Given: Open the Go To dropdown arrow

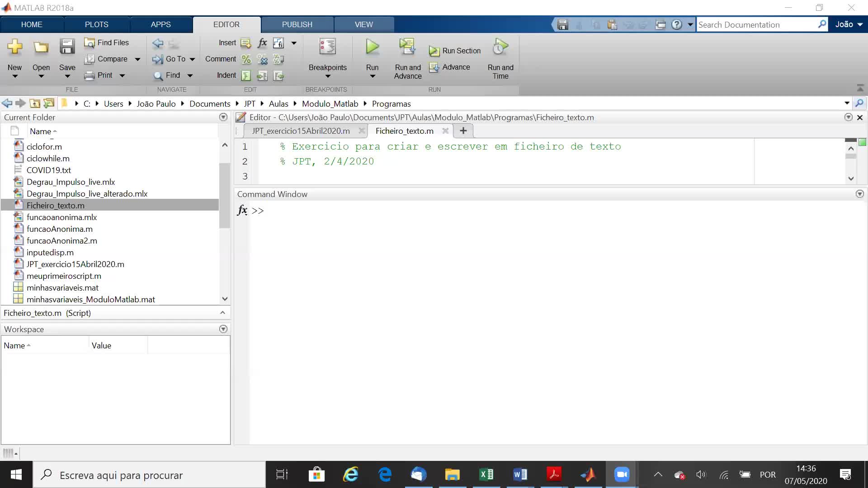Looking at the screenshot, I should pyautogui.click(x=192, y=59).
